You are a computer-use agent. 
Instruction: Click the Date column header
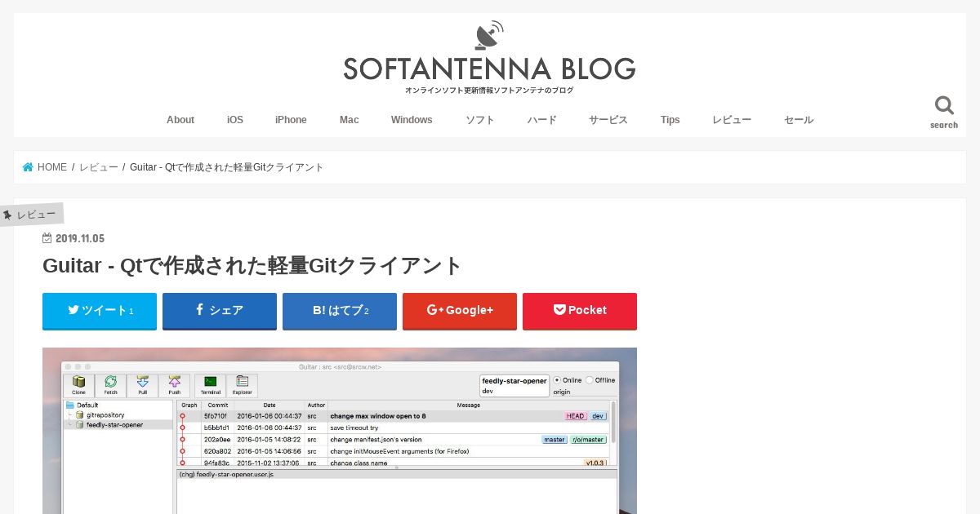pyautogui.click(x=269, y=405)
